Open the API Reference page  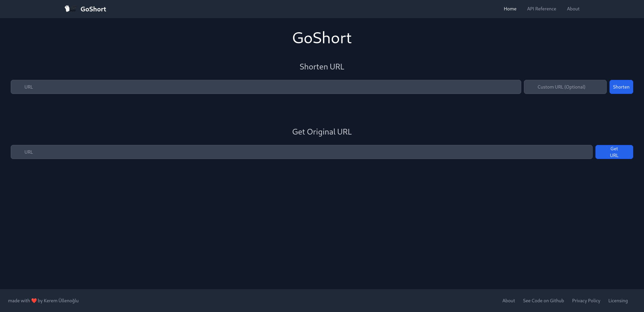pos(541,9)
